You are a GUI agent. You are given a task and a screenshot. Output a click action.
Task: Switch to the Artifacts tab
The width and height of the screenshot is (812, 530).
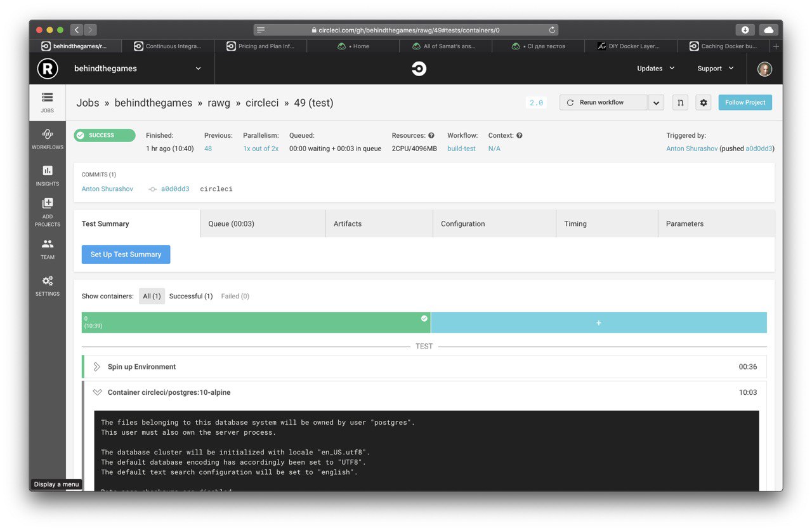(x=379, y=223)
